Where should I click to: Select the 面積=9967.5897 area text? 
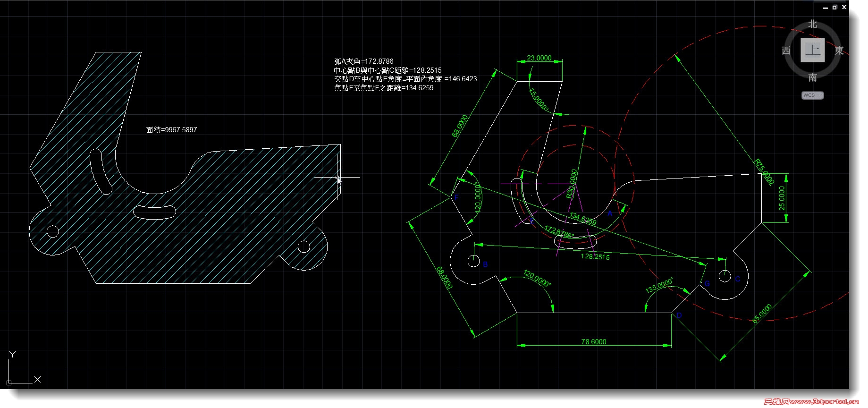(x=171, y=130)
